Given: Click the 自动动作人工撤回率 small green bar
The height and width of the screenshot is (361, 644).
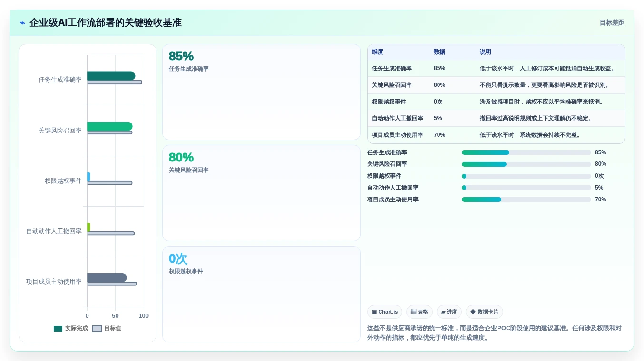Looking at the screenshot, I should pos(88,227).
